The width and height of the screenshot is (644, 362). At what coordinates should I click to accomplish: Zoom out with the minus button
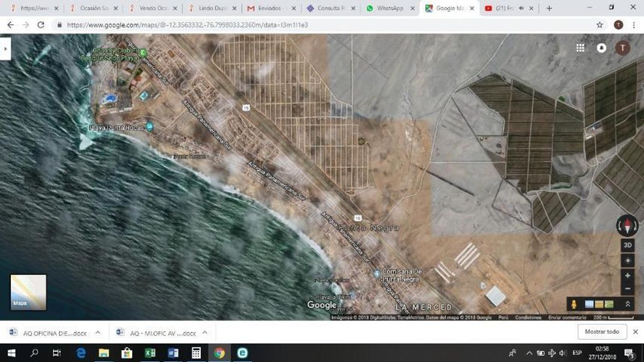628,288
